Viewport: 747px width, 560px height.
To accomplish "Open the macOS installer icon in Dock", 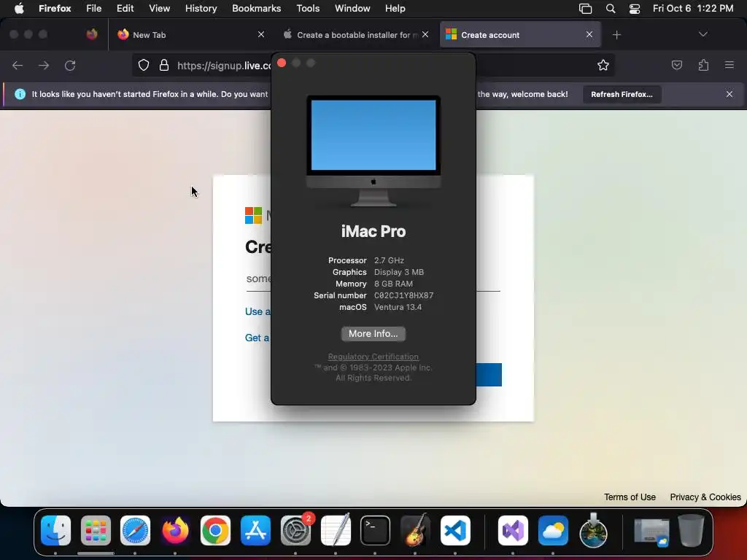I will pyautogui.click(x=593, y=530).
